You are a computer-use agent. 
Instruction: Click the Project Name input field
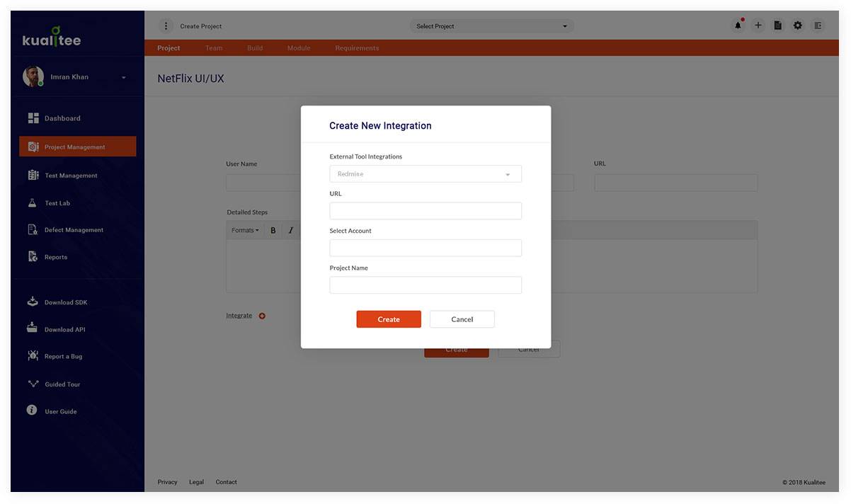pyautogui.click(x=425, y=285)
